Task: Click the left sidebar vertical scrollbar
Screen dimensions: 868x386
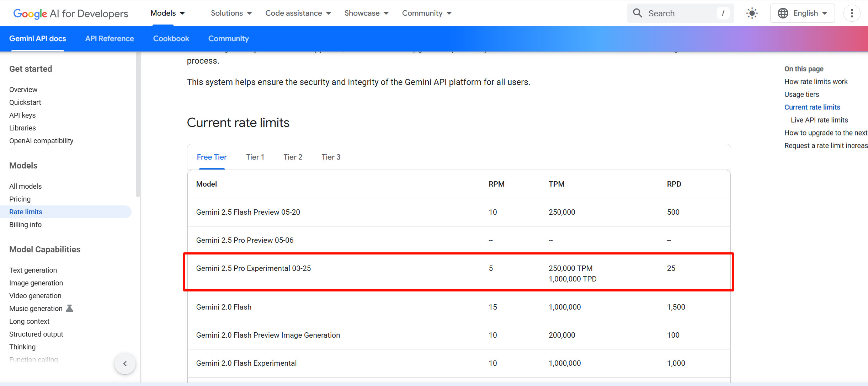Action: tap(138, 124)
